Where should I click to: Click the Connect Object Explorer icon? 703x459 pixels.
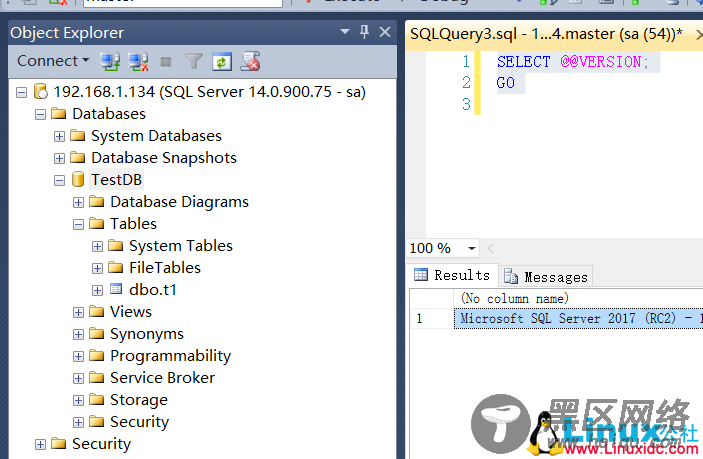(x=110, y=61)
